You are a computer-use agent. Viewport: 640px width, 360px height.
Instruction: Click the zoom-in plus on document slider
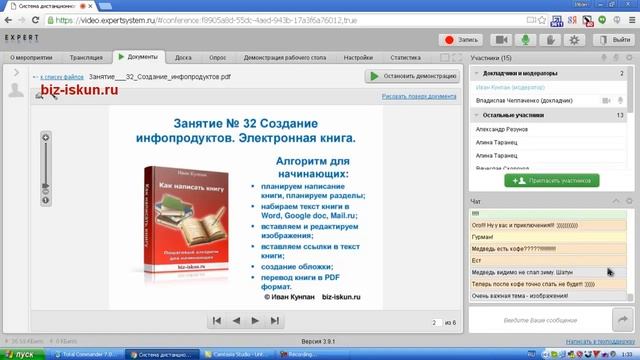tap(46, 138)
